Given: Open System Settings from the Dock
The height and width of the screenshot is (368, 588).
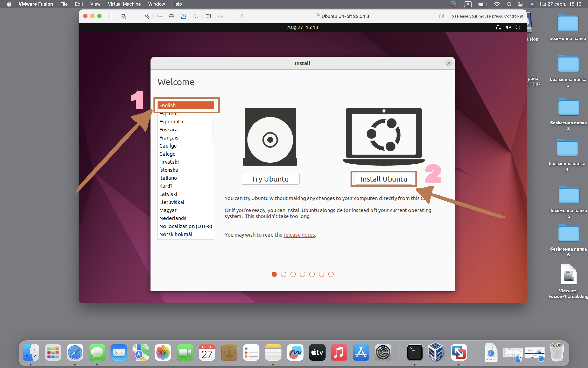Looking at the screenshot, I should point(383,352).
